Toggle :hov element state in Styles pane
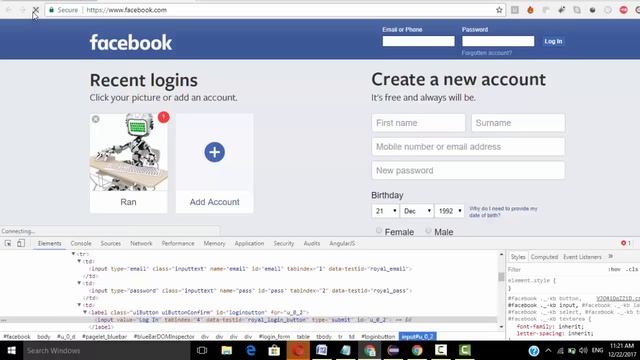This screenshot has width=640, height=360. tap(614, 269)
